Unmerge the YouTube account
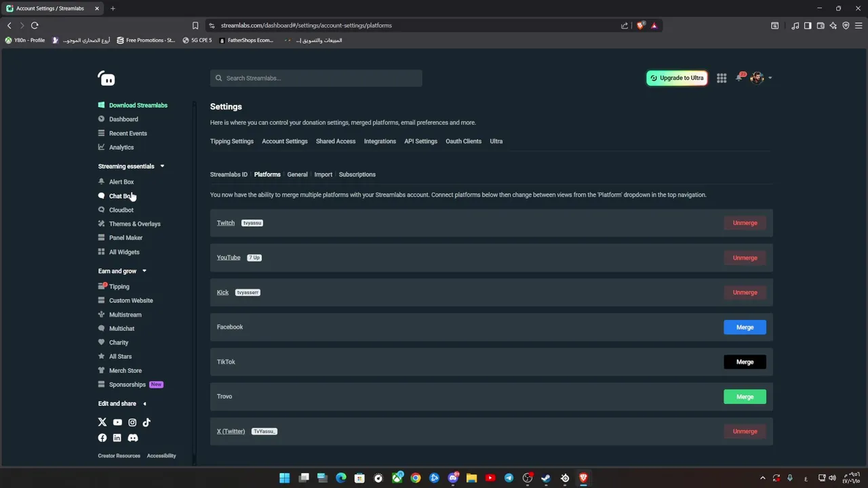Viewport: 868px width, 488px height. coord(745,258)
